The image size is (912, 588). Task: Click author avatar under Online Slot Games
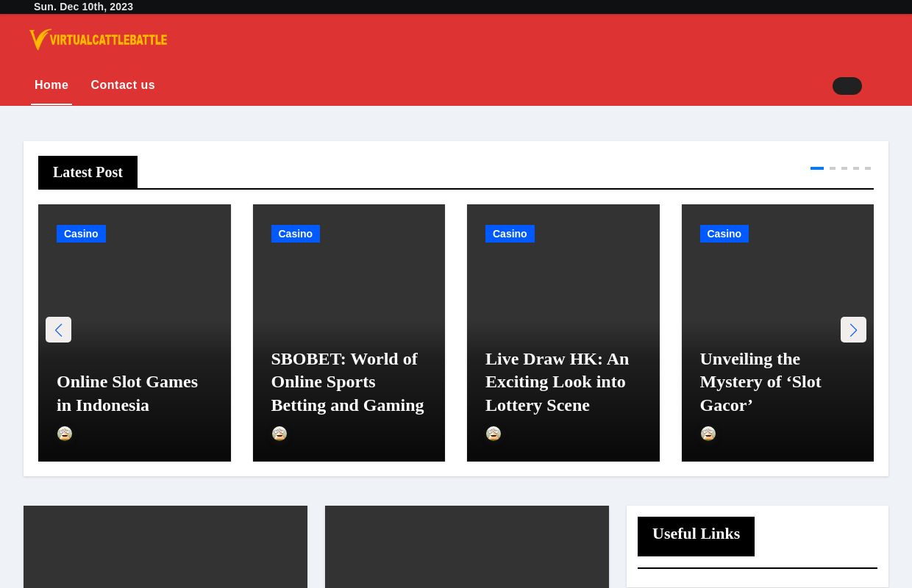pos(65,434)
